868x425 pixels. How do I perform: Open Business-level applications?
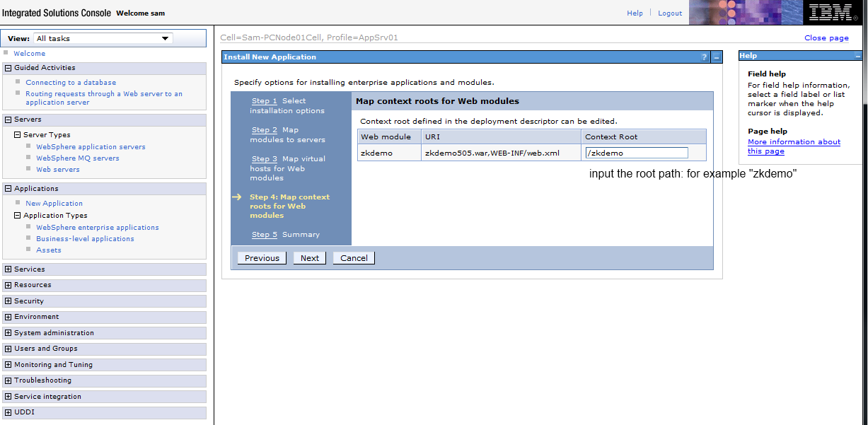(x=85, y=239)
